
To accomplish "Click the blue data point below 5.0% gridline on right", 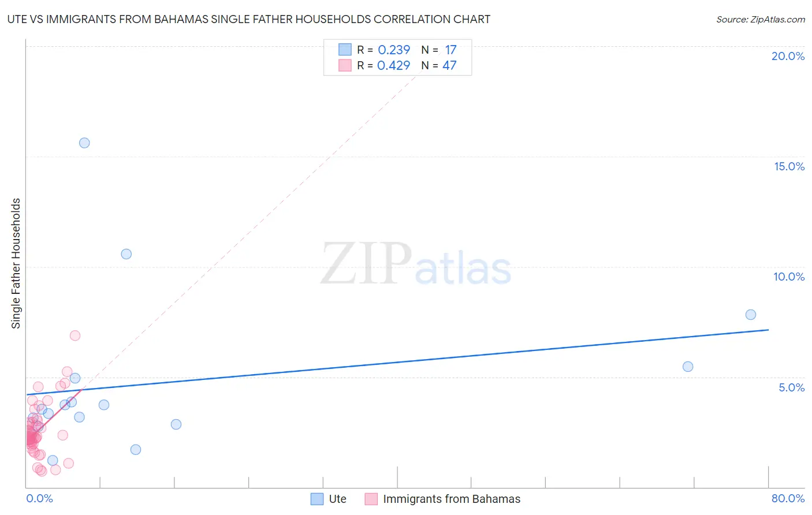I will (x=688, y=367).
